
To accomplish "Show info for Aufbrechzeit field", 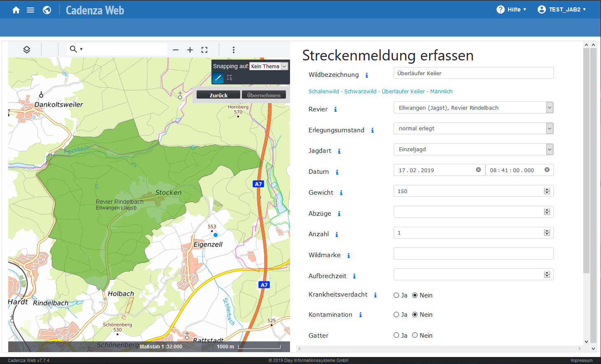I will click(354, 276).
